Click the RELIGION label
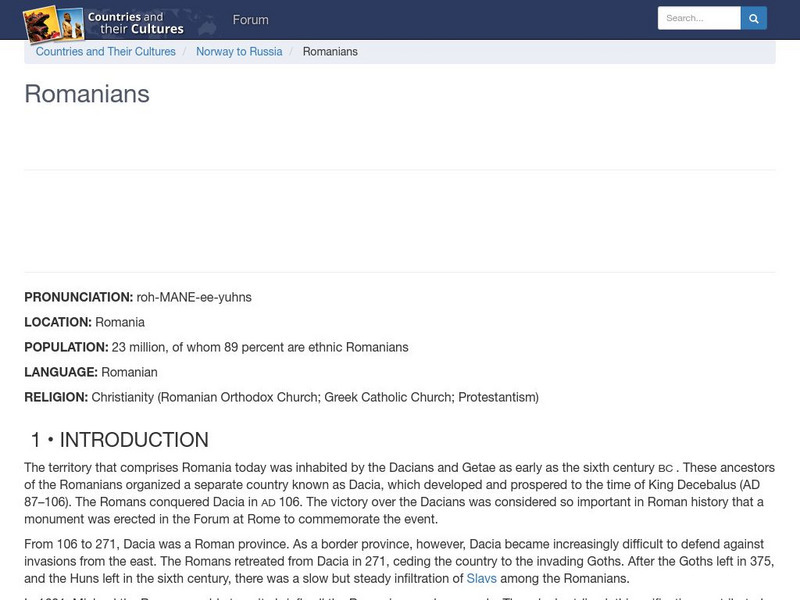Screen dimensions: 800x600 pyautogui.click(x=56, y=397)
